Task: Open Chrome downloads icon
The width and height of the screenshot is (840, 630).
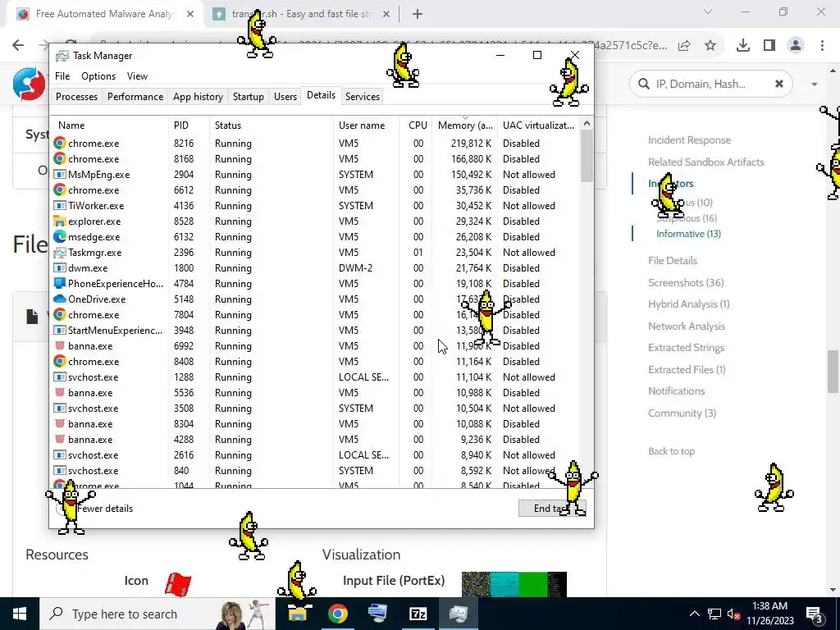Action: point(743,46)
